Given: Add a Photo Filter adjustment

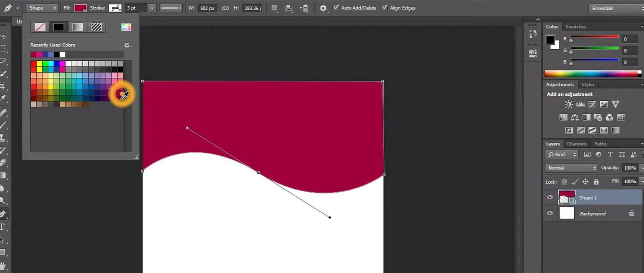Looking at the screenshot, I should click(x=598, y=117).
